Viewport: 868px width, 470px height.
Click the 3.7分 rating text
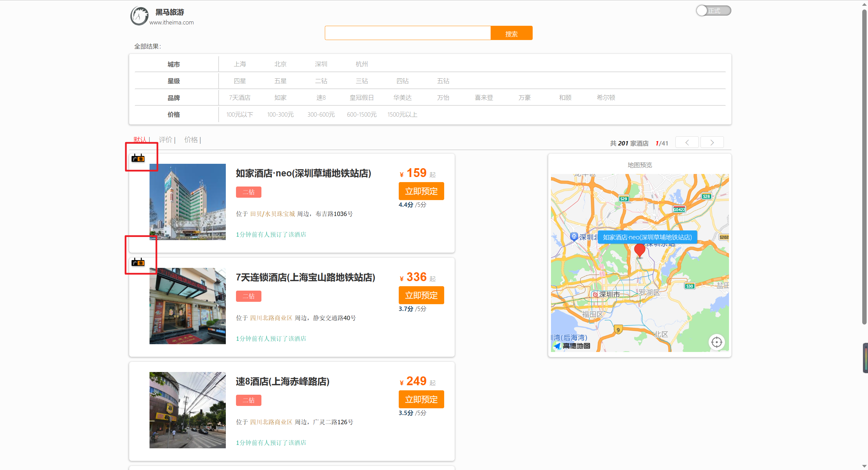[x=406, y=309]
